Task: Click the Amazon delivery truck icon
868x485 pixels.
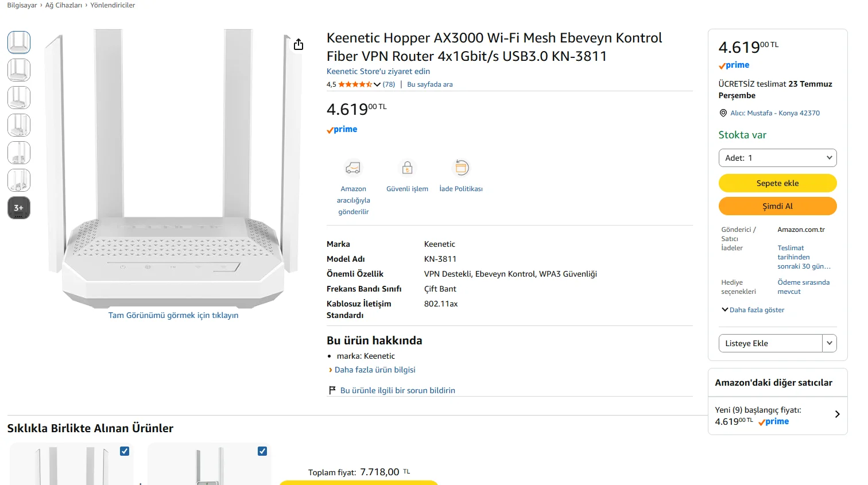Action: click(353, 168)
